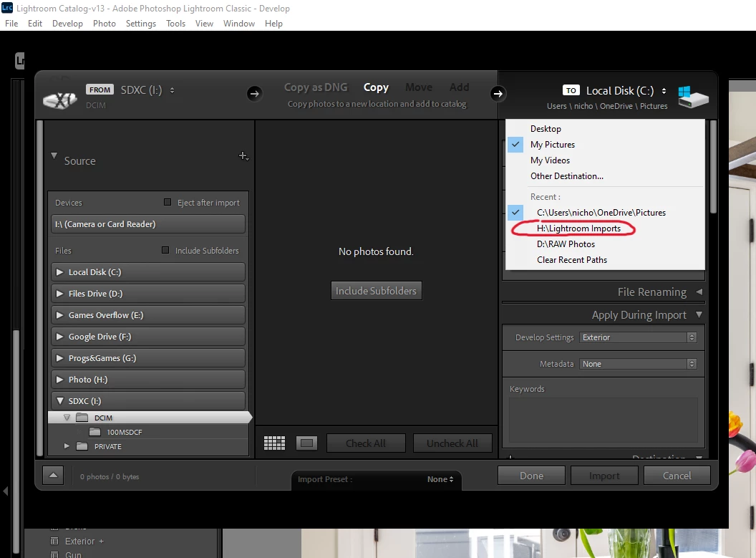This screenshot has height=558, width=756.
Task: Collapse the Apply During Import panel
Action: pyautogui.click(x=699, y=314)
